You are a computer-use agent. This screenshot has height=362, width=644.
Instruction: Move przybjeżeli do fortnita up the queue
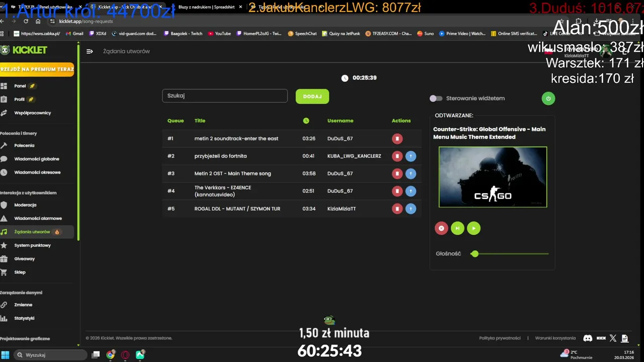[411, 156]
